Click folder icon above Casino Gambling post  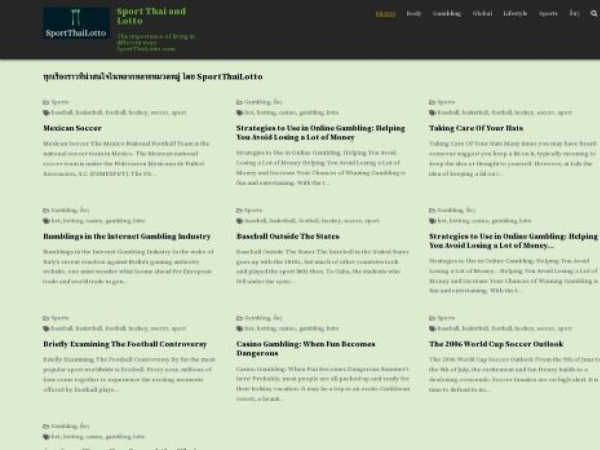point(239,318)
